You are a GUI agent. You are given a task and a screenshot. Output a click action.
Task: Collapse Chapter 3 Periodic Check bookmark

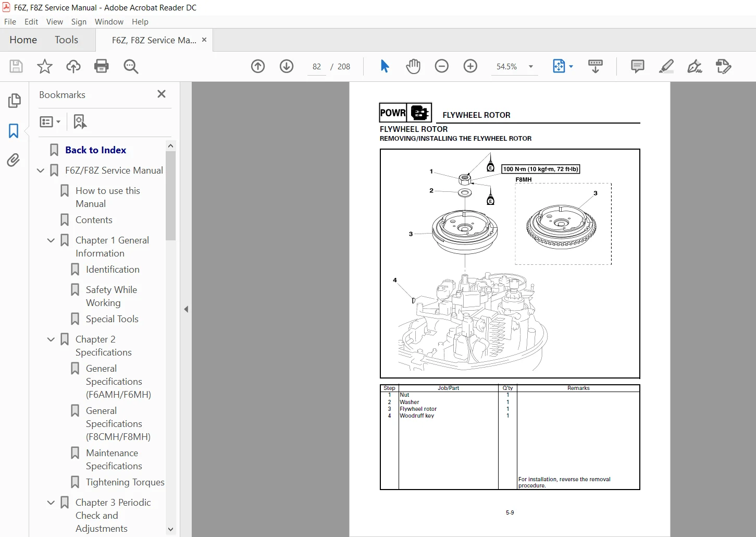tap(51, 503)
